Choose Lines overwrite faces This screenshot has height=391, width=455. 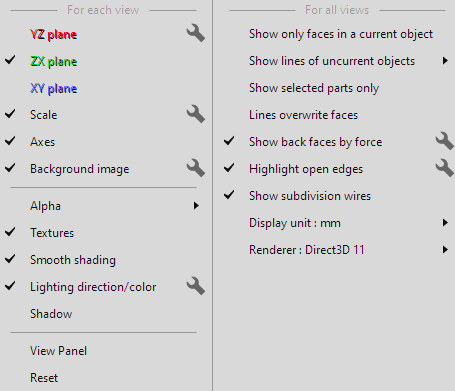pyautogui.click(x=303, y=115)
